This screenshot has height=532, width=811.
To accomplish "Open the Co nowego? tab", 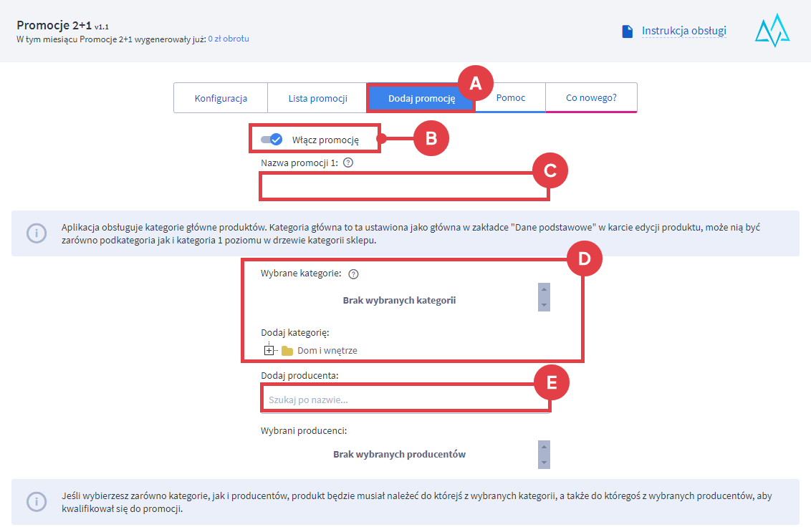I will (x=591, y=98).
